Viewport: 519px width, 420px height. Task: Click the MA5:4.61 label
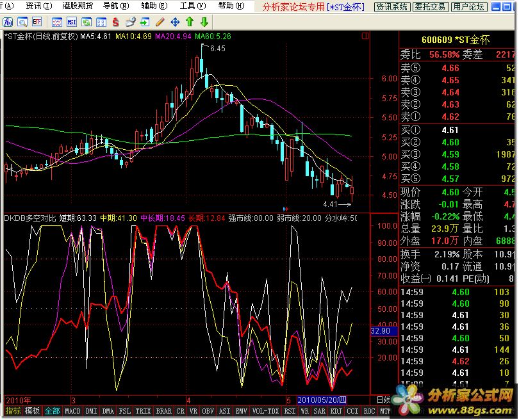coord(96,36)
